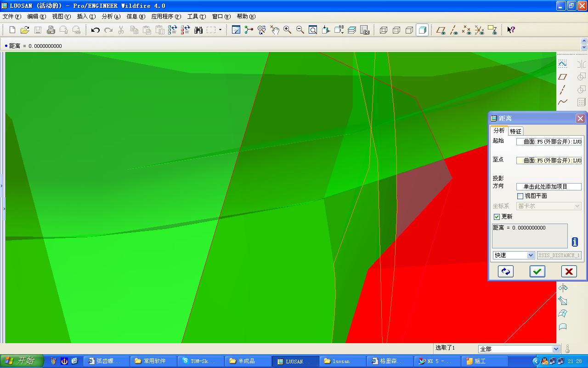Screen dimensions: 588x368
Task: Expand the left navigator panel, upper sash handle
Action: point(1,186)
